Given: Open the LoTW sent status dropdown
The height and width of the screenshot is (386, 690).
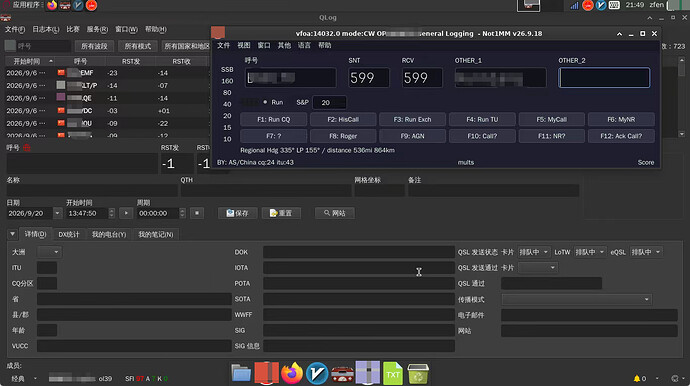Looking at the screenshot, I should 590,252.
